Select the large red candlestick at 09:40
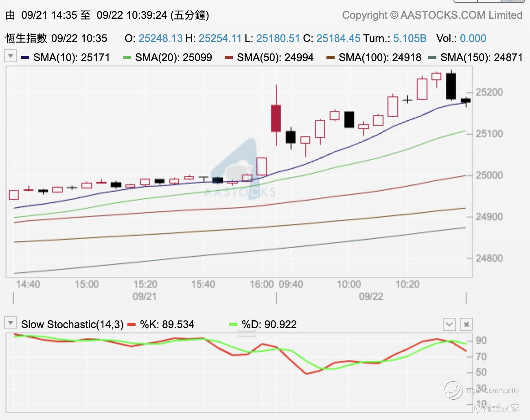The image size is (530, 420). (x=276, y=118)
